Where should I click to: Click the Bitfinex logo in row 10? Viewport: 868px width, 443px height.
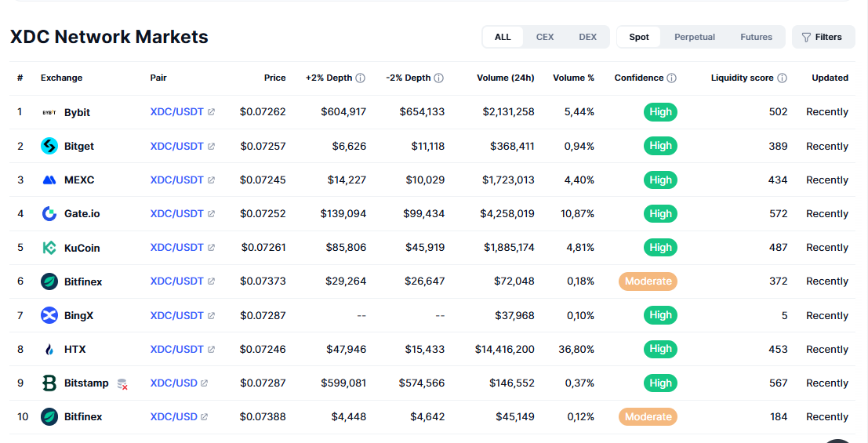click(49, 417)
